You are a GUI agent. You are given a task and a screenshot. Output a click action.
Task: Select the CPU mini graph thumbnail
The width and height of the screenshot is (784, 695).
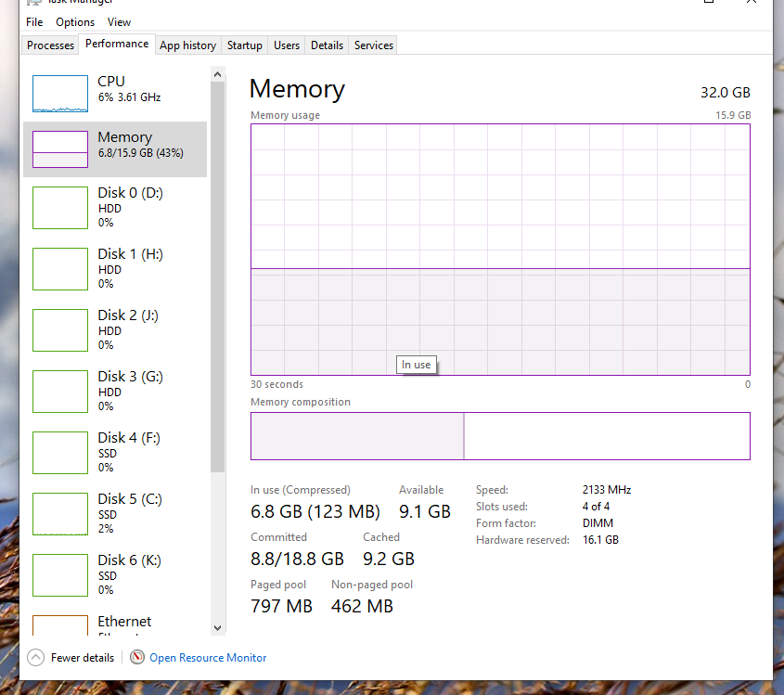pos(60,94)
